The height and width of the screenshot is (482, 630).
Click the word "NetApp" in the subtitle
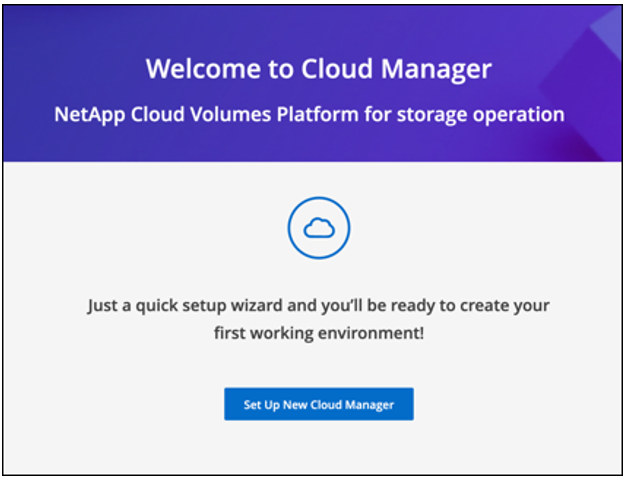88,114
